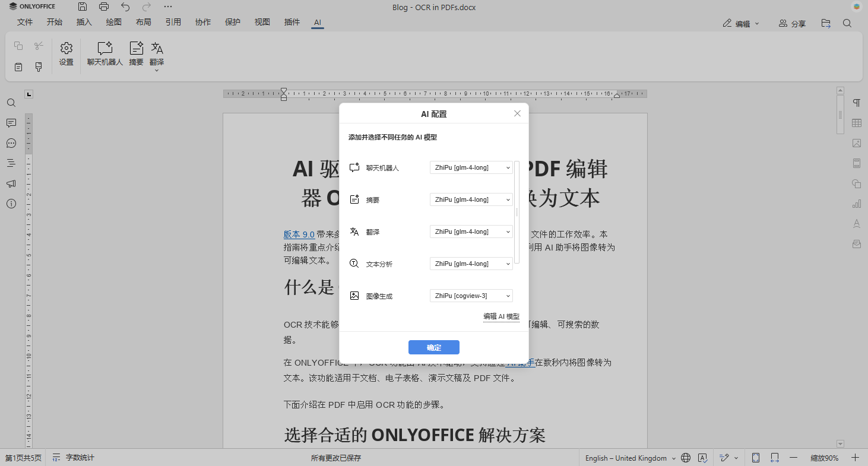Click the Cut scissors icon

[39, 46]
